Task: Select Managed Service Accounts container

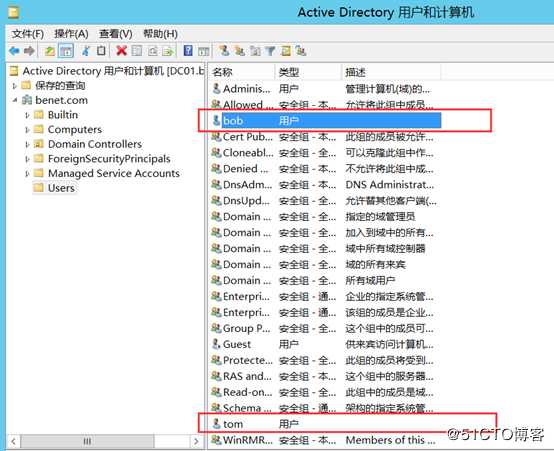Action: (x=107, y=174)
